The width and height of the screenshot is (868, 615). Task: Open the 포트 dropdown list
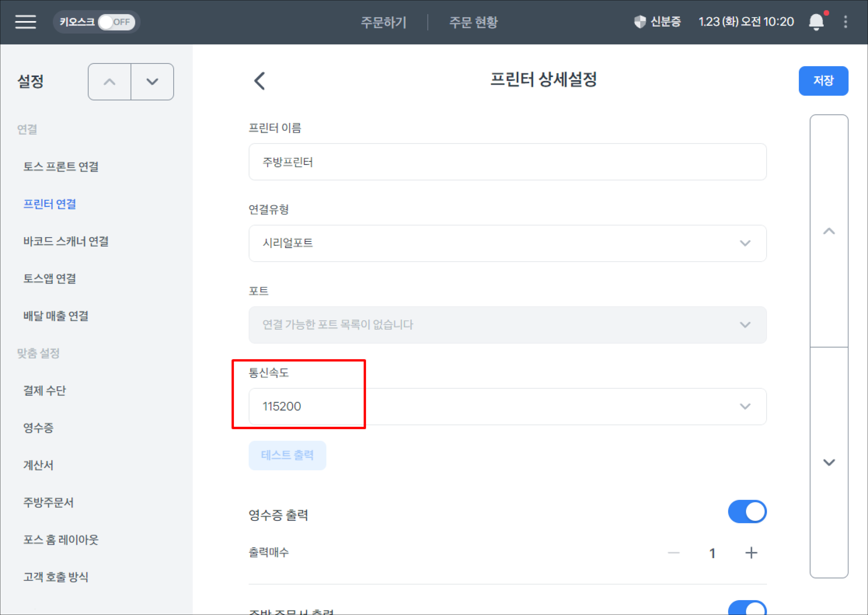(x=507, y=325)
